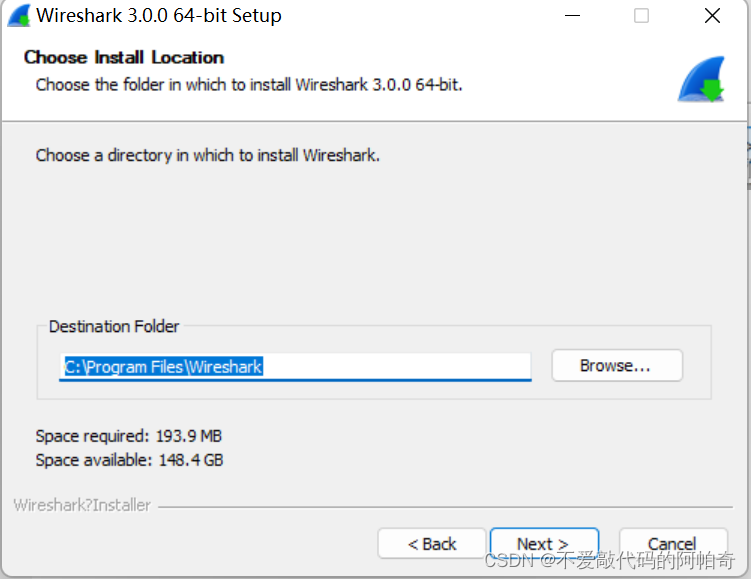Focus the Destination Folder path field
Screen dimensions: 751x579
coord(296,367)
